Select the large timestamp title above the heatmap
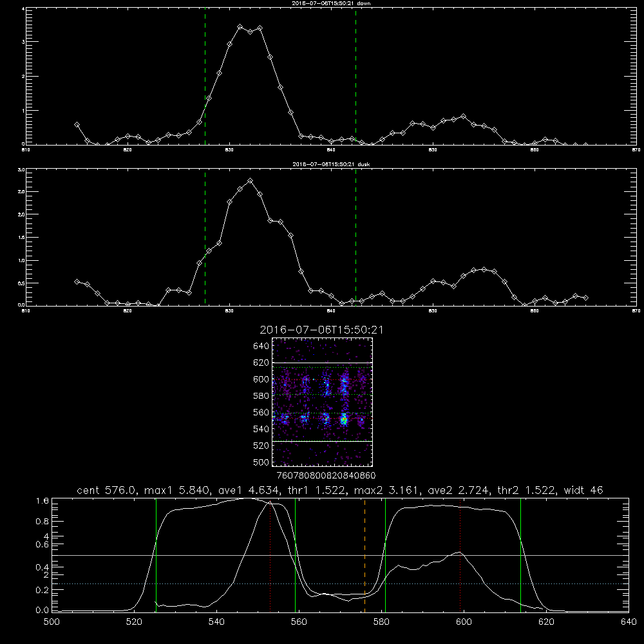 (321, 330)
